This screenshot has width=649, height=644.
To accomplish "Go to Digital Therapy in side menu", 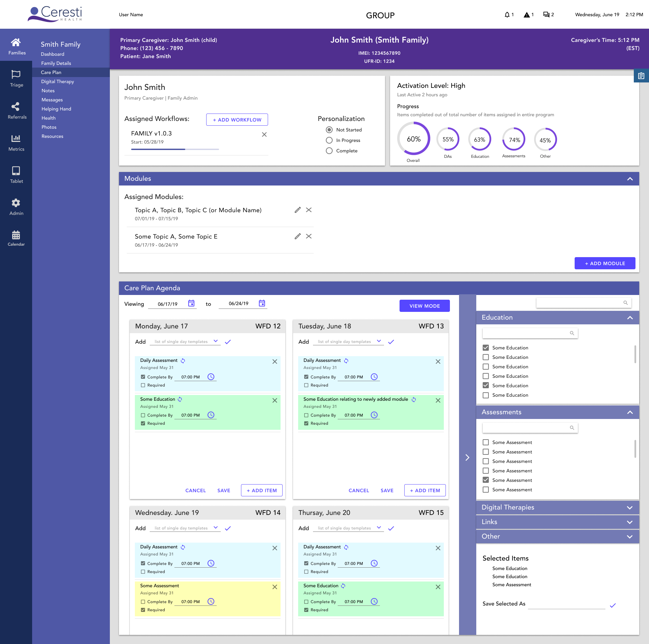I will (x=57, y=81).
